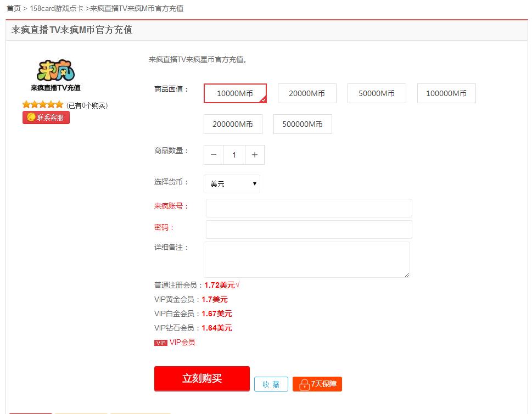Contact support via 联系客服 button
The image size is (532, 414).
[46, 118]
